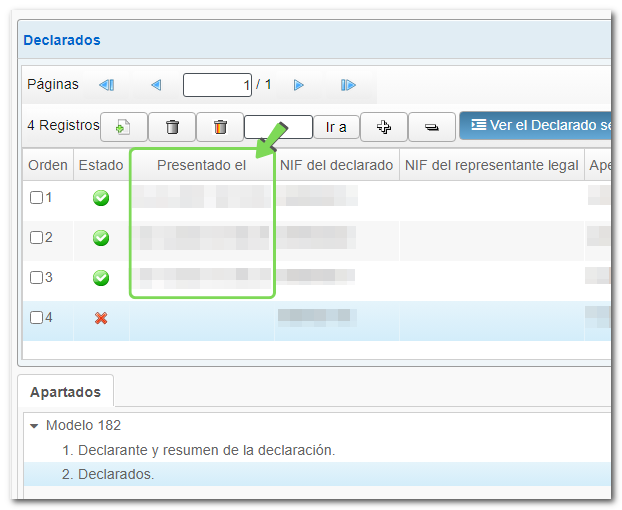Viewport: 622px width, 510px height.
Task: Click the orange trash can delete-all button
Action: coord(220,127)
